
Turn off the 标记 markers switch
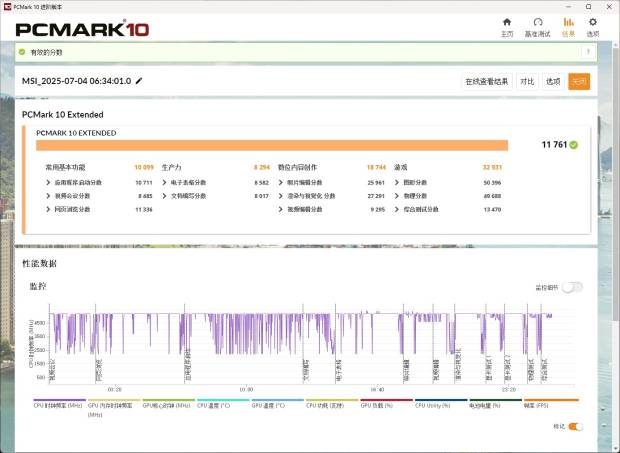(x=575, y=427)
